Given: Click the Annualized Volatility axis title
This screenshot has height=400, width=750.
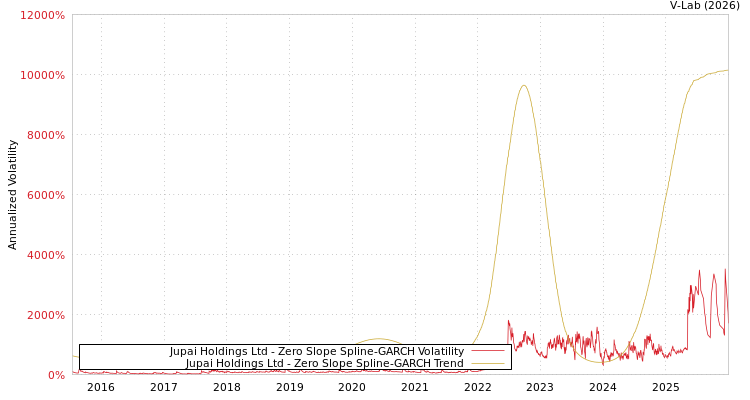Looking at the screenshot, I should [x=12, y=195].
